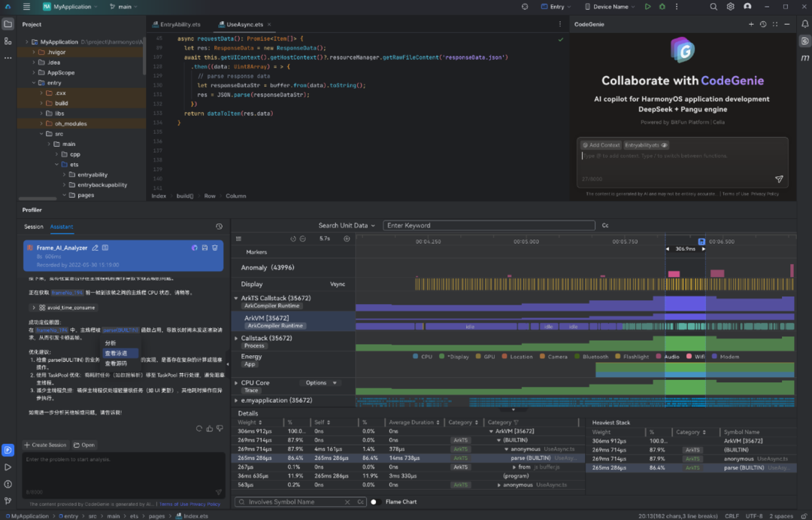Open version control branch icon in sidebar
Screen dimensions: 812x520
[x=8, y=501]
